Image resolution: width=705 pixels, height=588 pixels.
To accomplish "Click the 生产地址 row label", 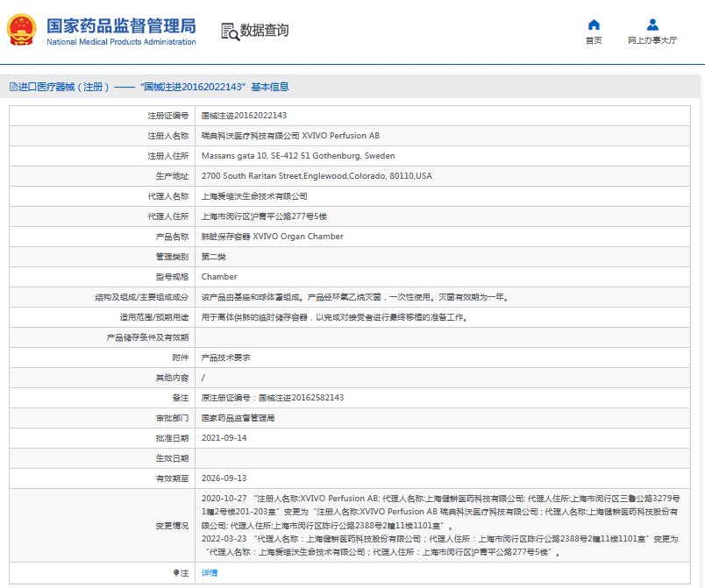I will (x=172, y=176).
